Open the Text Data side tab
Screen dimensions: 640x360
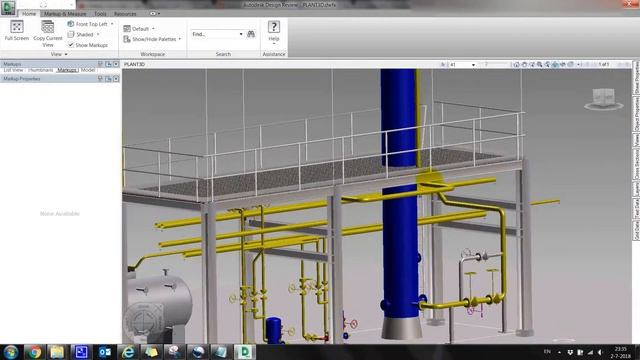[x=636, y=209]
